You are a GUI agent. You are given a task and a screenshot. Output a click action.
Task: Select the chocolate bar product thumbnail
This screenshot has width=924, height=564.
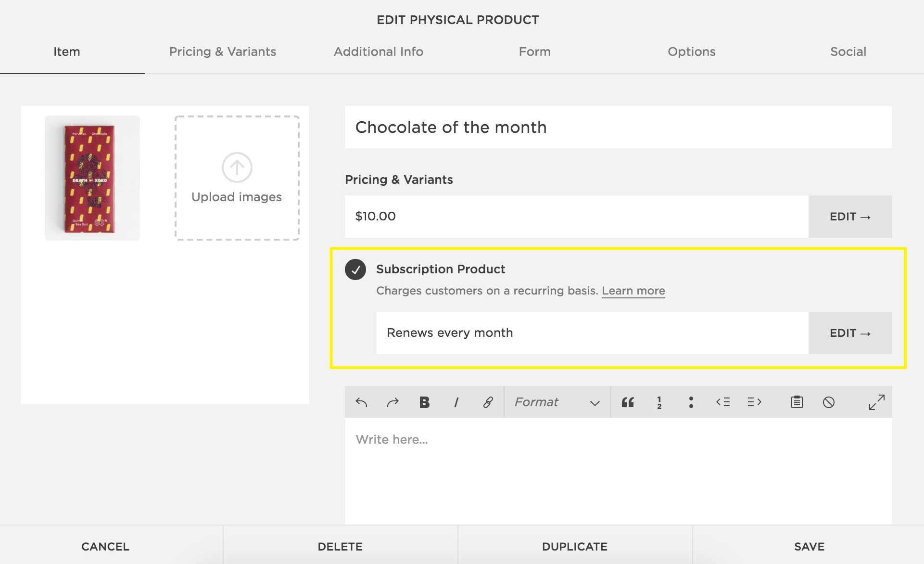tap(92, 178)
